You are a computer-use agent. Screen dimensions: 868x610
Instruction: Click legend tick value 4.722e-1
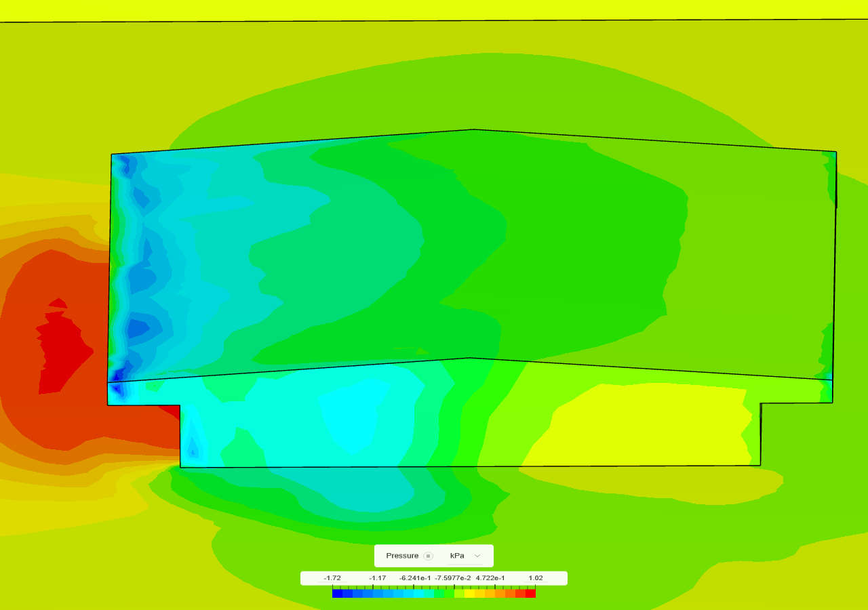click(490, 578)
